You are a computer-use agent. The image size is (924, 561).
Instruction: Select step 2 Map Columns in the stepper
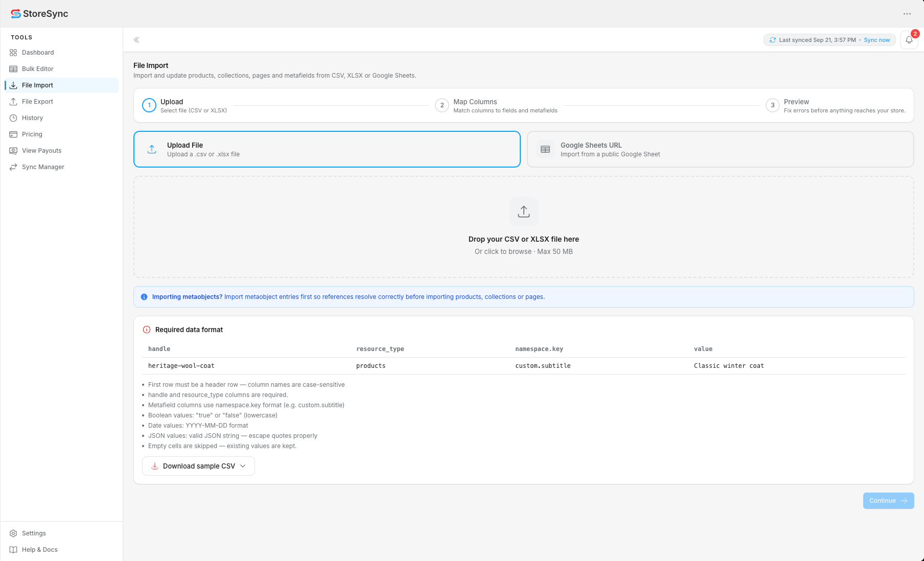tap(496, 106)
